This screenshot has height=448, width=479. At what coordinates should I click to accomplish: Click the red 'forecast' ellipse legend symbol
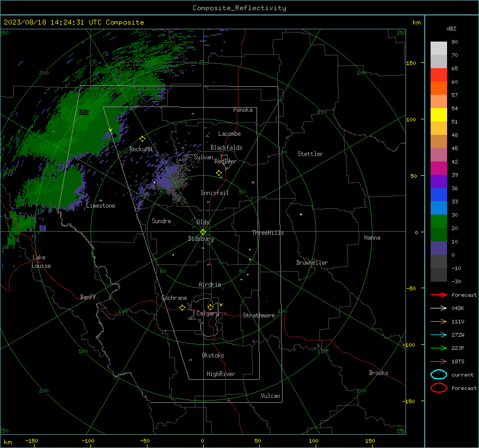[x=439, y=388]
